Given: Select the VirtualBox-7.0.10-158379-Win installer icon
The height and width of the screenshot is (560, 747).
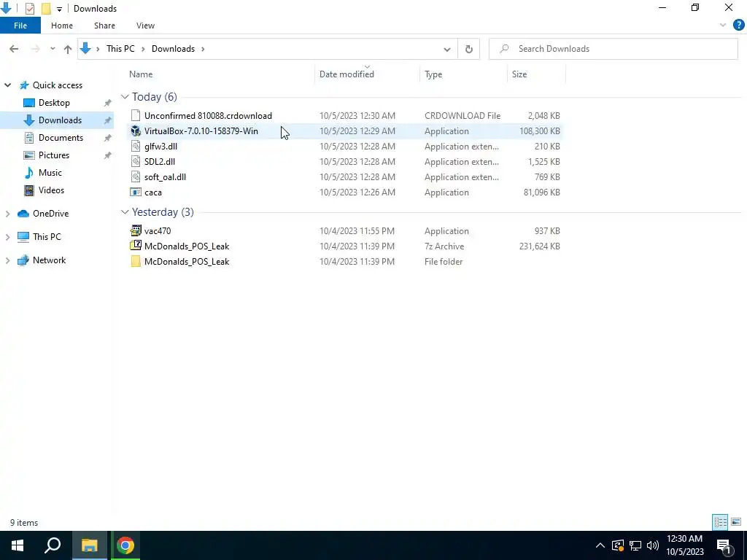Looking at the screenshot, I should [136, 131].
